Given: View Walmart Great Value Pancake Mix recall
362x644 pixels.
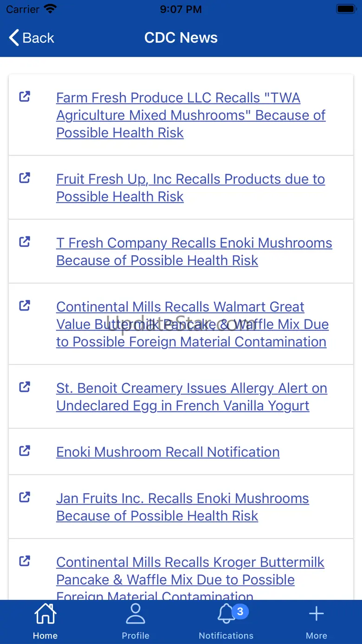Looking at the screenshot, I should tap(192, 324).
